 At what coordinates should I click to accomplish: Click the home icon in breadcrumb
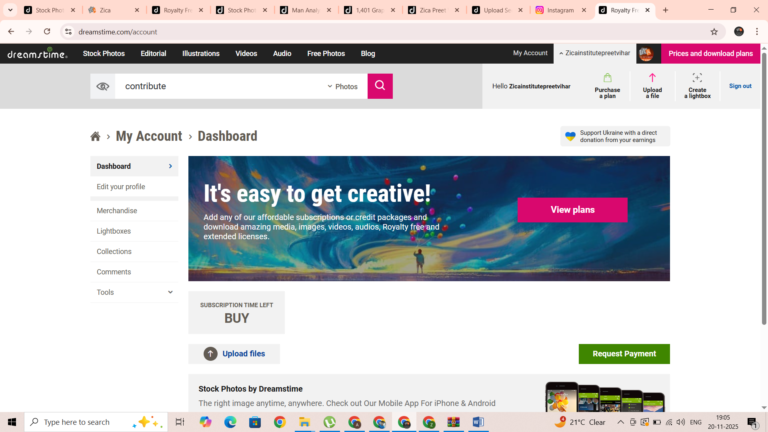tap(96, 136)
